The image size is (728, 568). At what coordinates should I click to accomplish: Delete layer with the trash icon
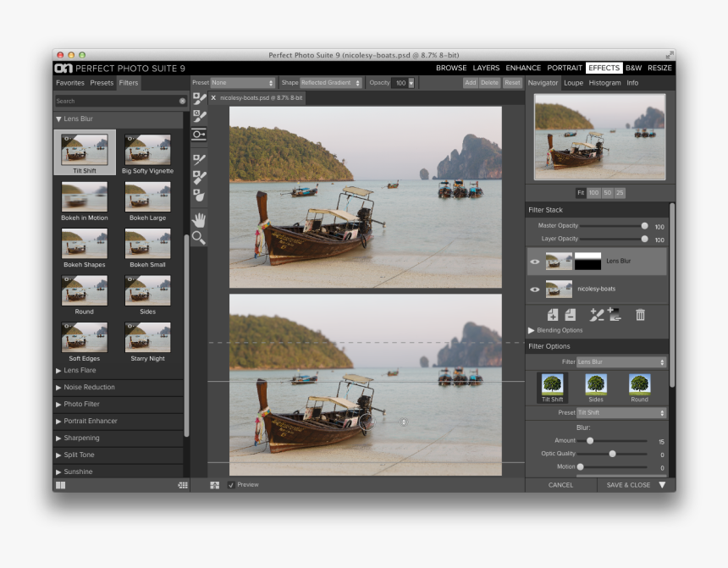point(640,315)
